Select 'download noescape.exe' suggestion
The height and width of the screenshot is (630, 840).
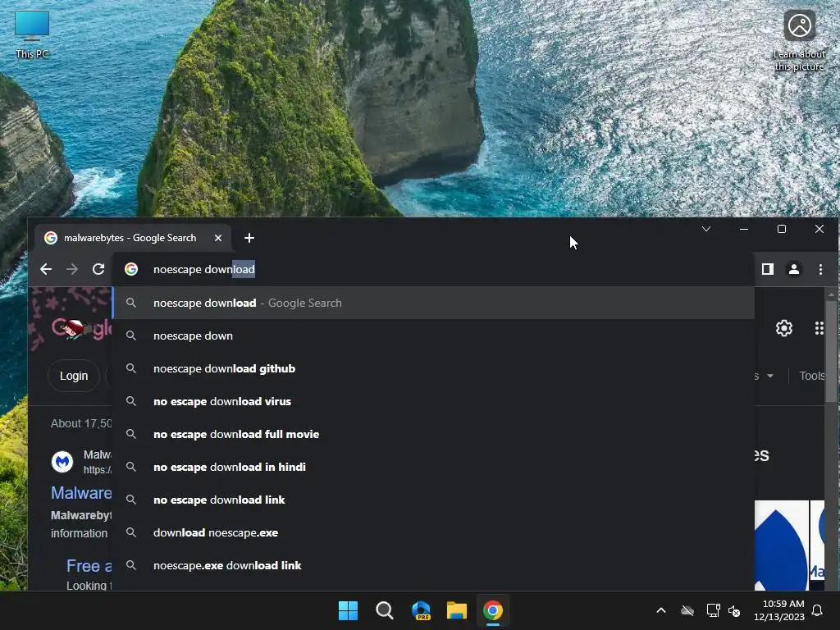click(x=433, y=532)
